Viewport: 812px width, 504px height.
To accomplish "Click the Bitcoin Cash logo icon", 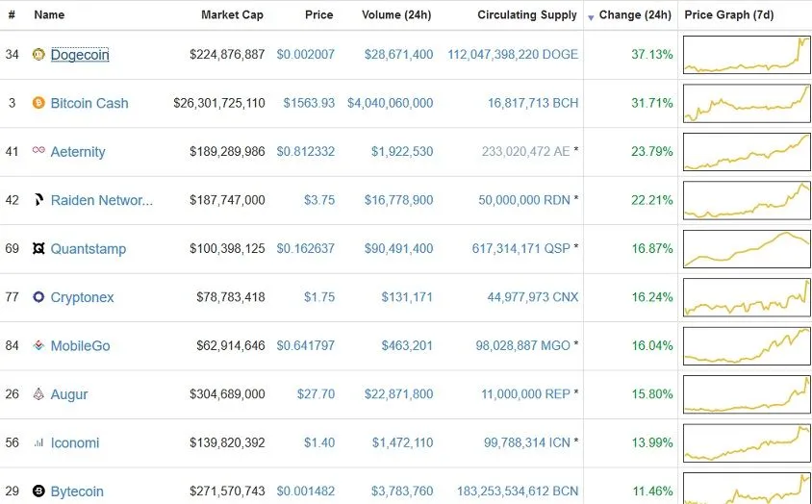I will pyautogui.click(x=38, y=103).
